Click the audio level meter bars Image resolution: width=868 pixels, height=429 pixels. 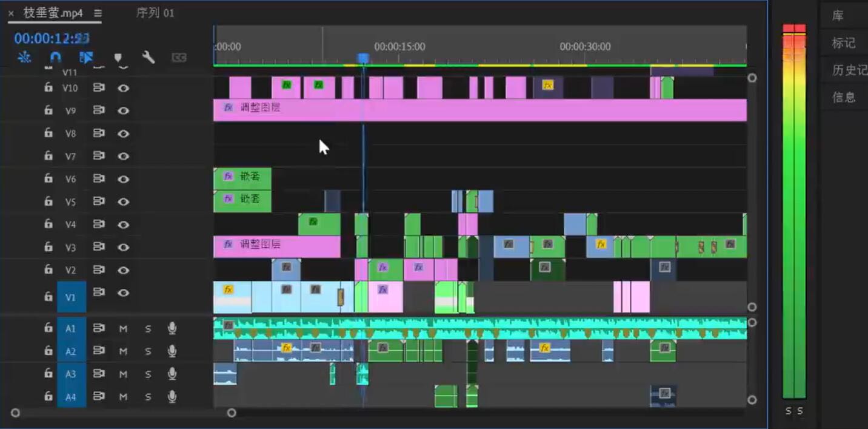794,211
